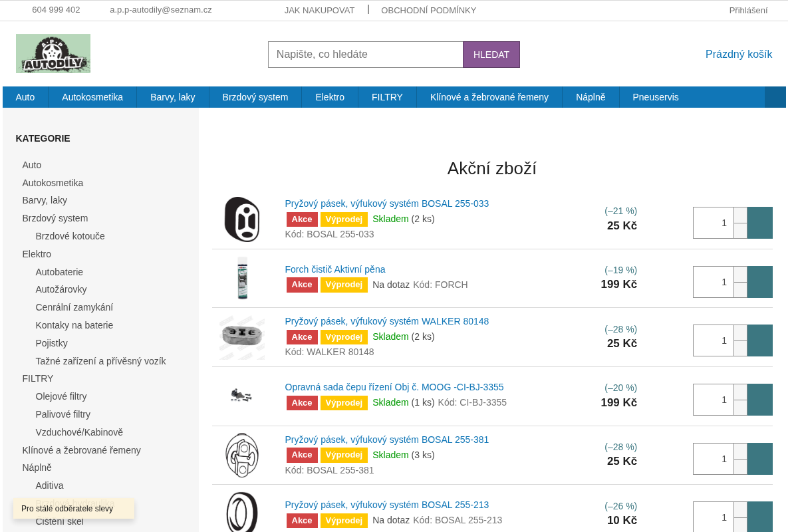
Task: Open Opravná sada čepu řízení MOOG link
Action: [394, 387]
